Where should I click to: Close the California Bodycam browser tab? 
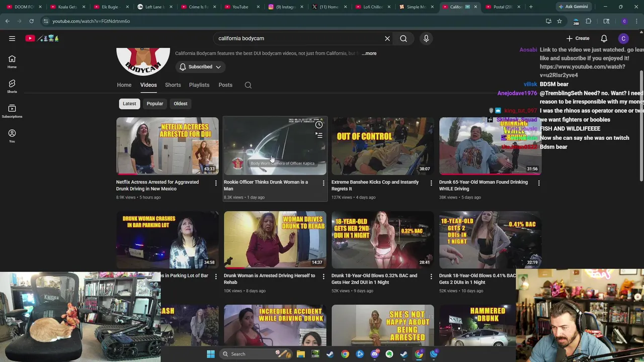[475, 7]
